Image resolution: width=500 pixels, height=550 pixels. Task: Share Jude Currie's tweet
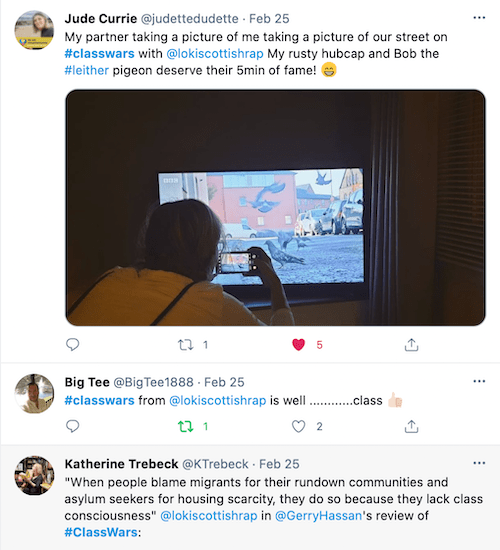[411, 345]
